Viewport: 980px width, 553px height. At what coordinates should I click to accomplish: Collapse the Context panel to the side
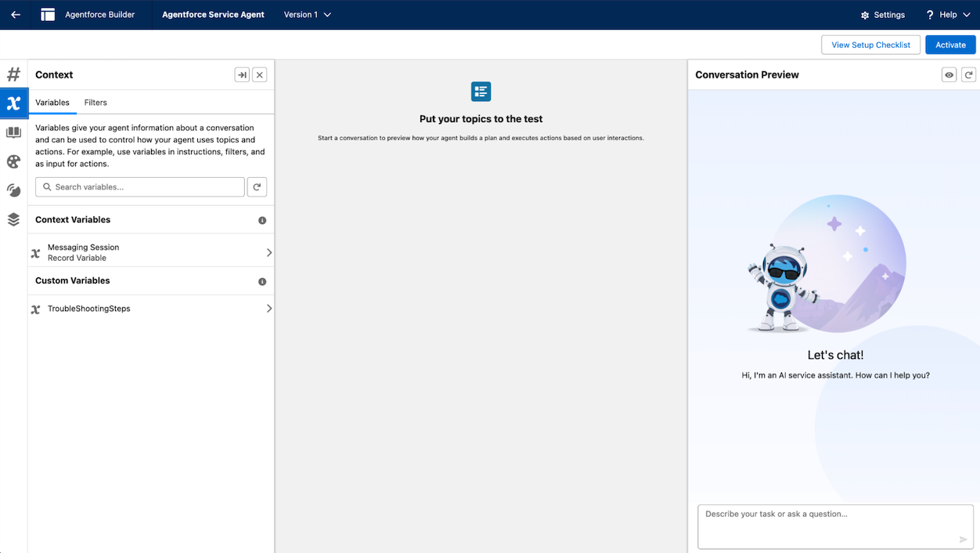(242, 74)
